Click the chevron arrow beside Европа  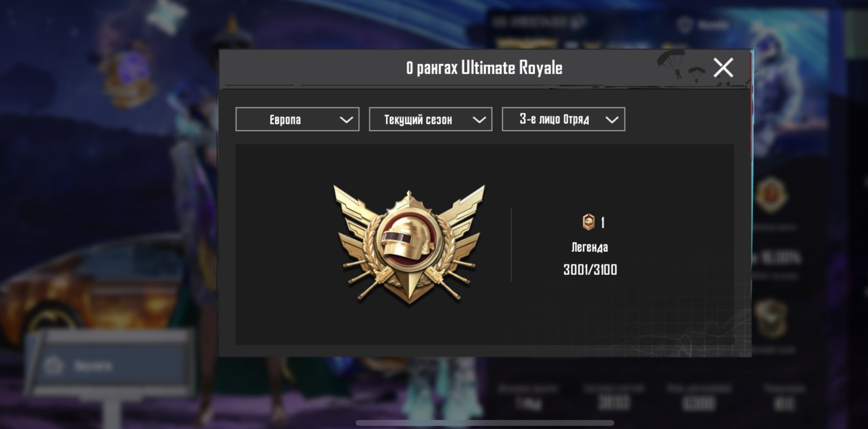(346, 120)
